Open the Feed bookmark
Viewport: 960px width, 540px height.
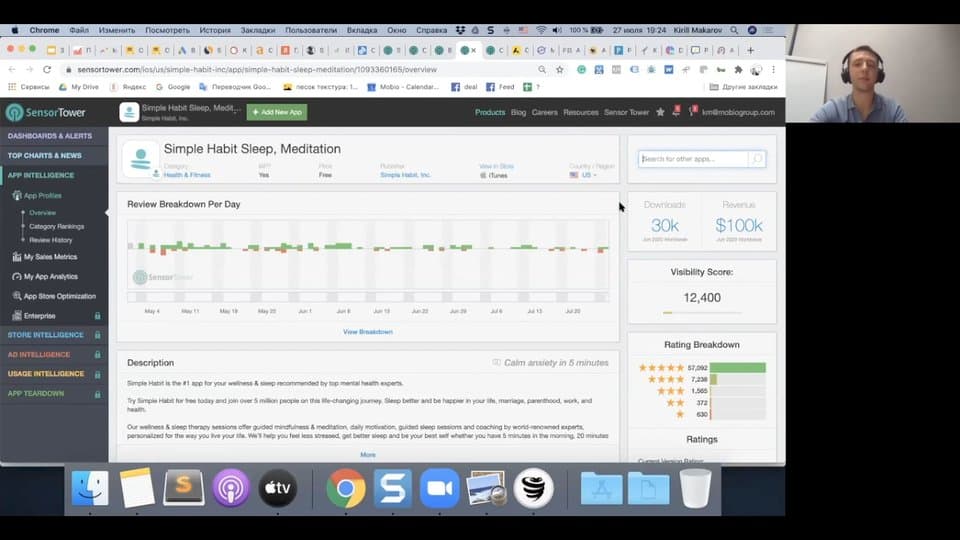click(x=500, y=87)
